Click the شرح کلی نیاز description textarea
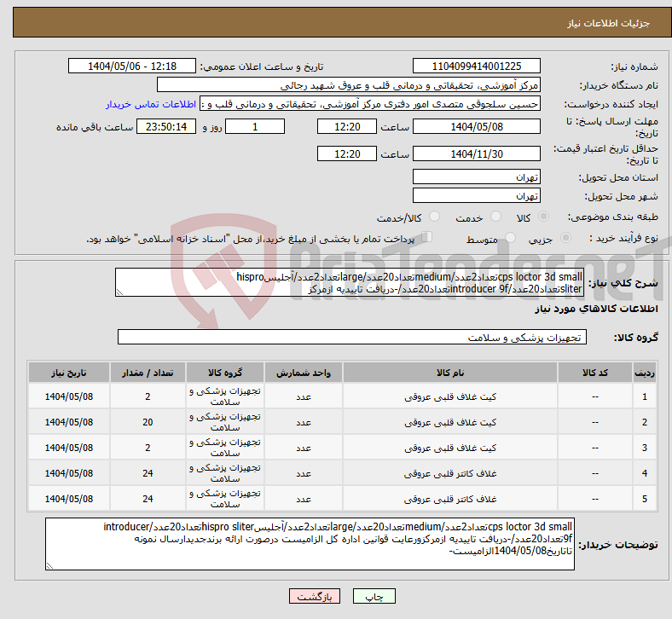This screenshot has width=672, height=619. (350, 283)
